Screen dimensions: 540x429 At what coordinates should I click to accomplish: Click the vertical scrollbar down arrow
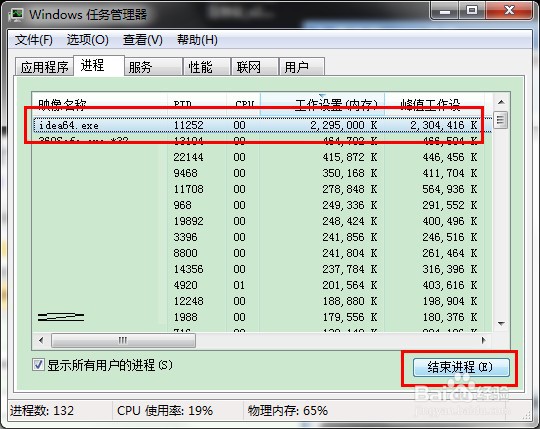tap(501, 324)
